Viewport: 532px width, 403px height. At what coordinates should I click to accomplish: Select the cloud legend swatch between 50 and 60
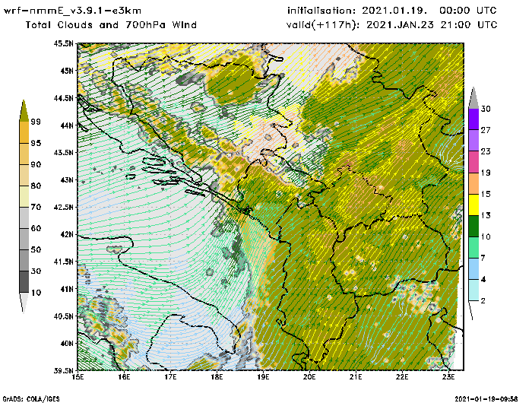24,239
